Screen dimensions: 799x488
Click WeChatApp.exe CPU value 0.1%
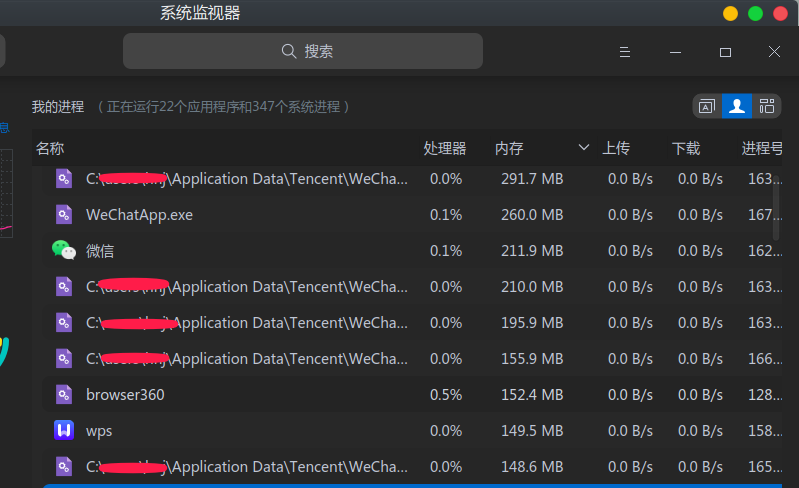pos(446,214)
